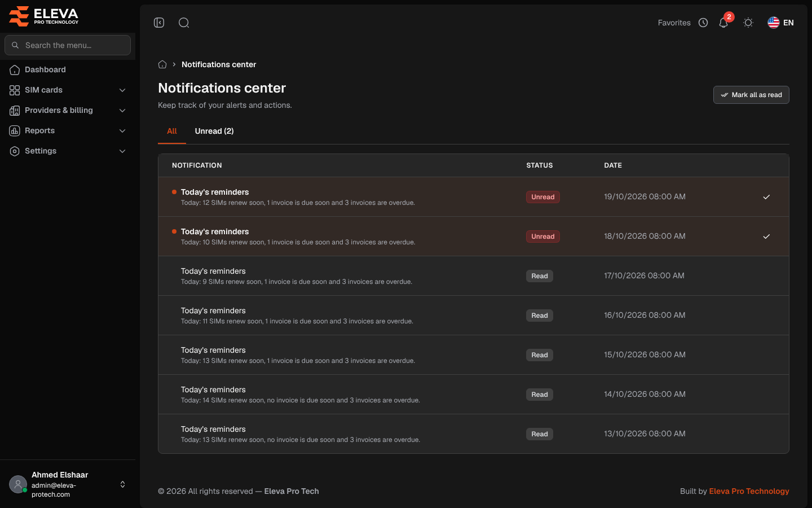
Task: Expand the Settings submenu chevron
Action: click(x=122, y=151)
